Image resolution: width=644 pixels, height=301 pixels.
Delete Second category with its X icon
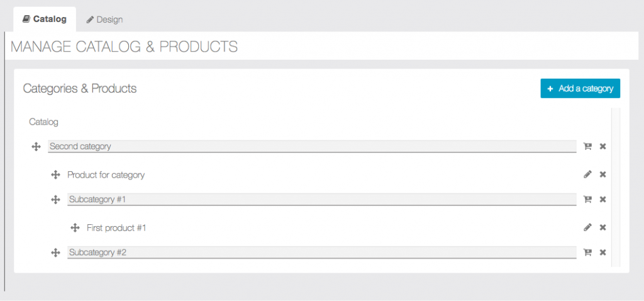click(602, 147)
